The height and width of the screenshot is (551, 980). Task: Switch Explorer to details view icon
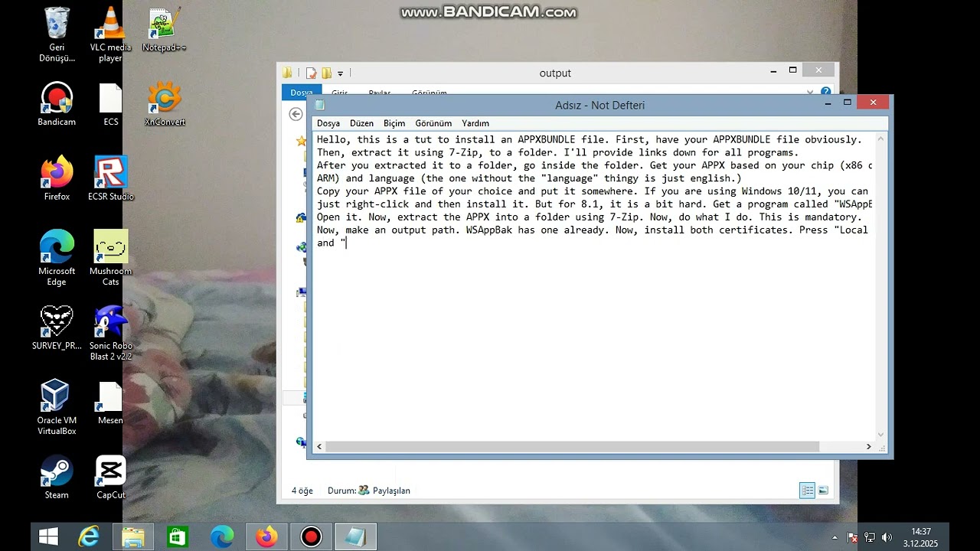(x=808, y=491)
